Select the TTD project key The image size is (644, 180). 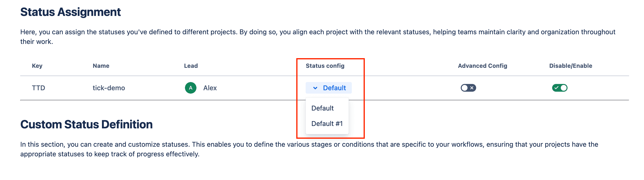[38, 88]
